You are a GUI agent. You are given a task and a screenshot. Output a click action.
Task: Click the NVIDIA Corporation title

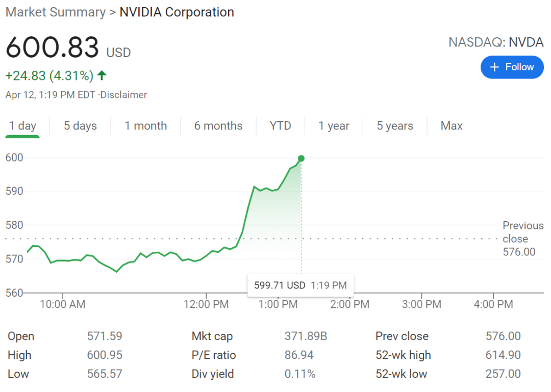[x=177, y=12]
